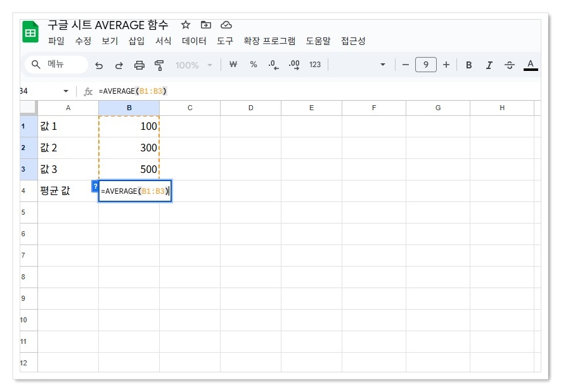Select row 3 header

[29, 169]
